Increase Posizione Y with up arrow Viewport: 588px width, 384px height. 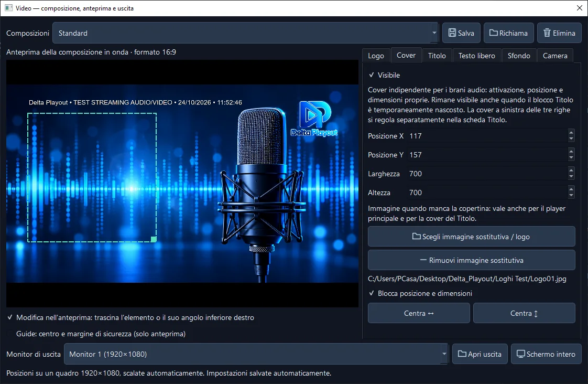point(571,151)
